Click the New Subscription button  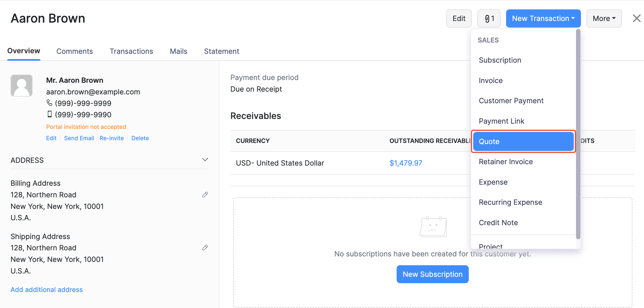click(433, 274)
